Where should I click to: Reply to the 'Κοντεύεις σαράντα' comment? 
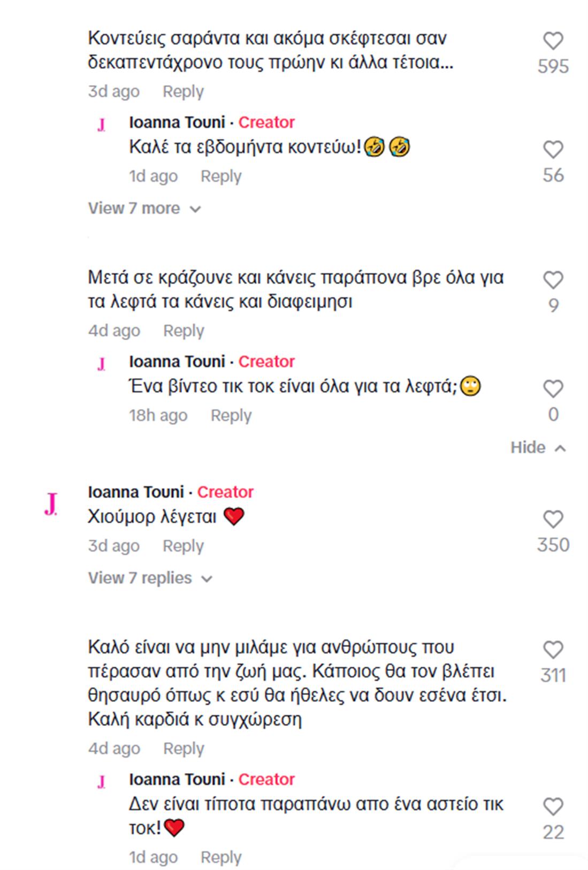pos(183,91)
